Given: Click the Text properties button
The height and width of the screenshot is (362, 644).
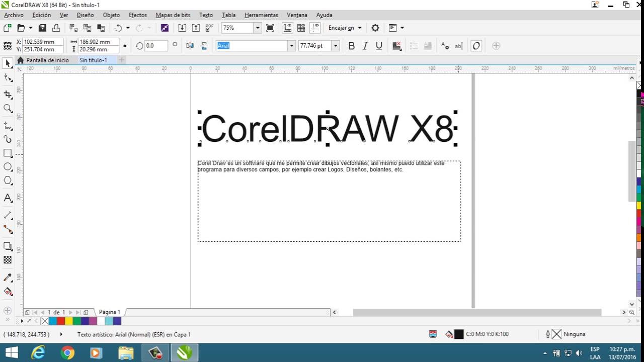Looking at the screenshot, I should [x=445, y=46].
